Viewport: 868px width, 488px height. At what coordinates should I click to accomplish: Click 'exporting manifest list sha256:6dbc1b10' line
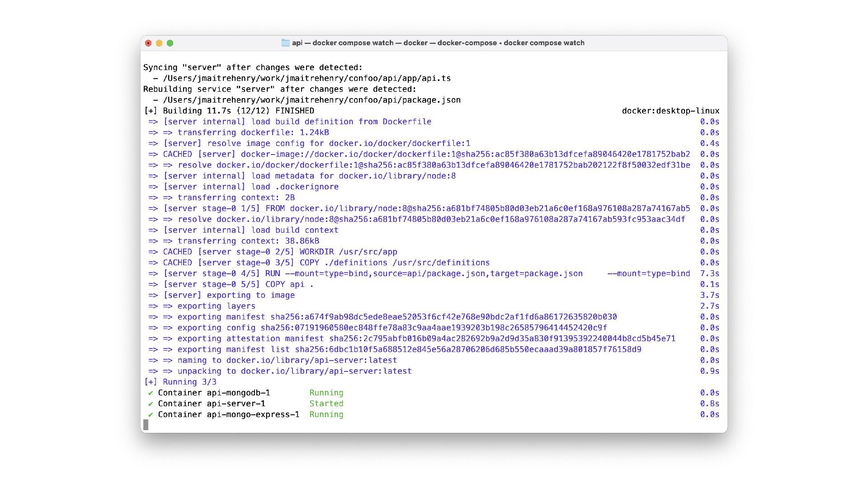pos(395,349)
